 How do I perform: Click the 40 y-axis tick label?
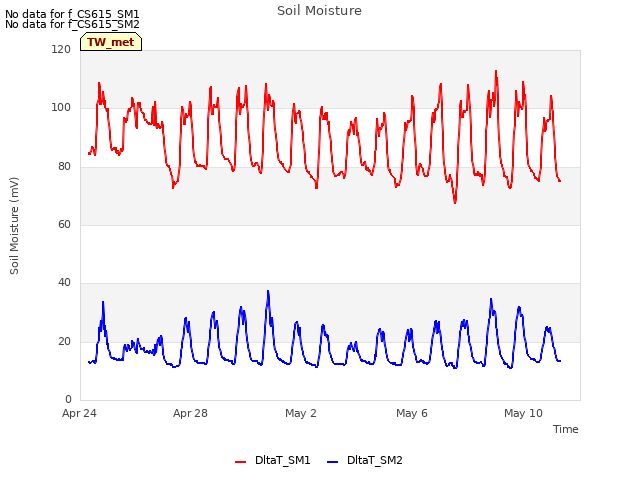tap(64, 282)
